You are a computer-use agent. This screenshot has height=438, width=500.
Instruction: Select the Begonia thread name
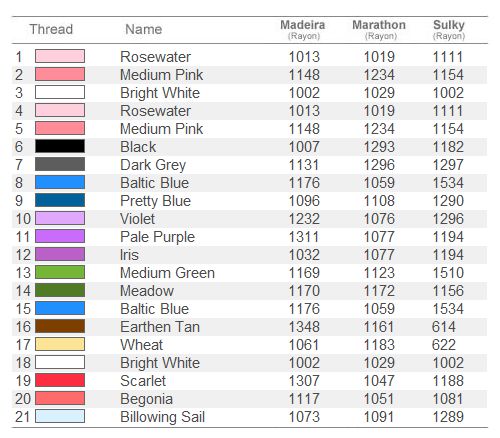pos(146,399)
